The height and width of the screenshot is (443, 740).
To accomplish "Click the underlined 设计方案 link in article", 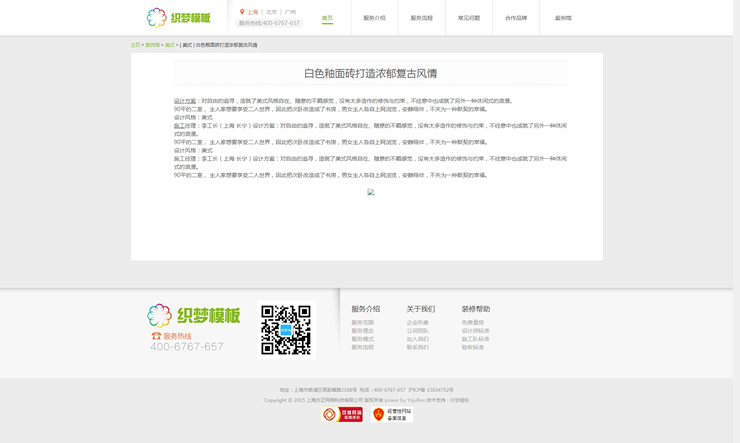I will 185,101.
